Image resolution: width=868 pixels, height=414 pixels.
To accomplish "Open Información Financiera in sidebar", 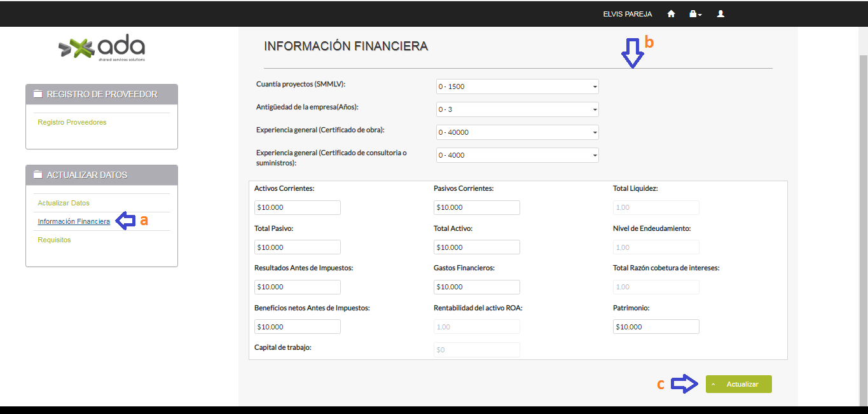I will click(x=74, y=221).
